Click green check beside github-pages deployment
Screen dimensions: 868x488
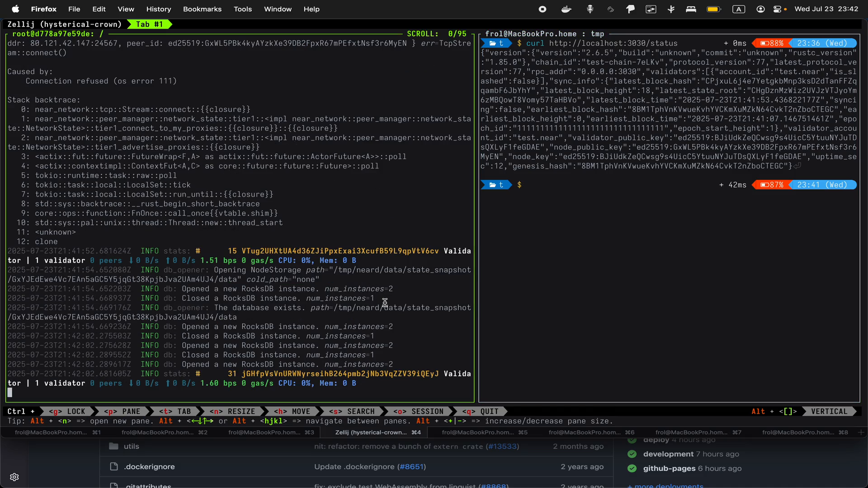pos(632,469)
